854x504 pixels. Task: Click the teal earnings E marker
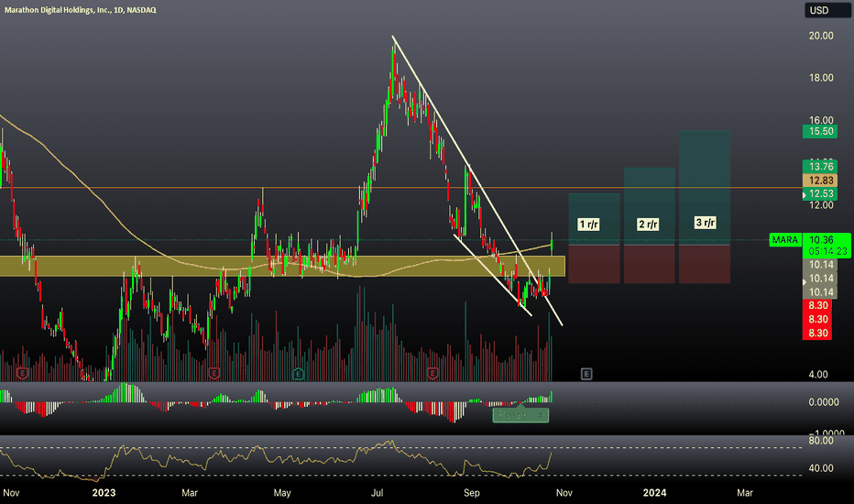coord(298,374)
